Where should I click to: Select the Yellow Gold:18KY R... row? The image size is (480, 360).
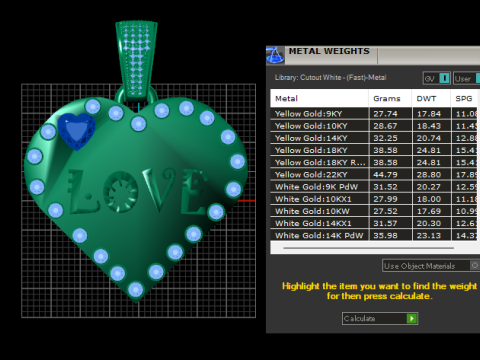[374, 162]
